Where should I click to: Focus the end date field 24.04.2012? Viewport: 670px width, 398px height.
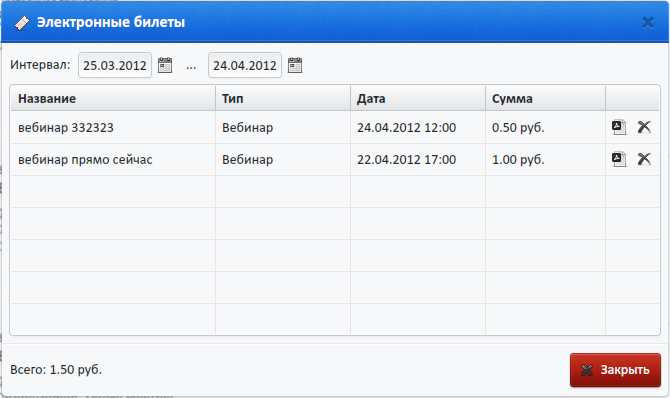click(245, 65)
